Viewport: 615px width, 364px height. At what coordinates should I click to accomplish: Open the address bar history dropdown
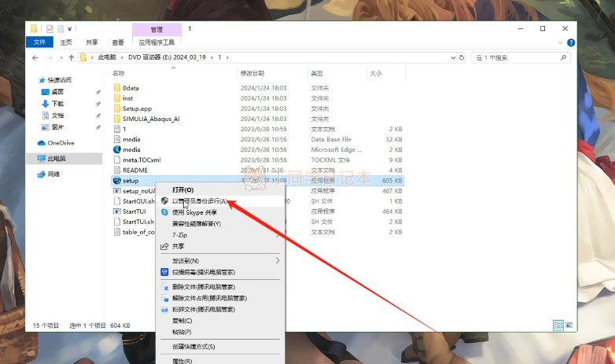point(454,57)
